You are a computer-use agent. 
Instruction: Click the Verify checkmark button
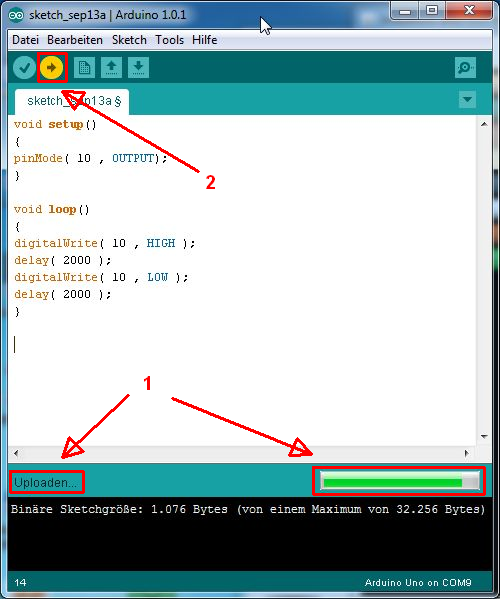point(24,68)
